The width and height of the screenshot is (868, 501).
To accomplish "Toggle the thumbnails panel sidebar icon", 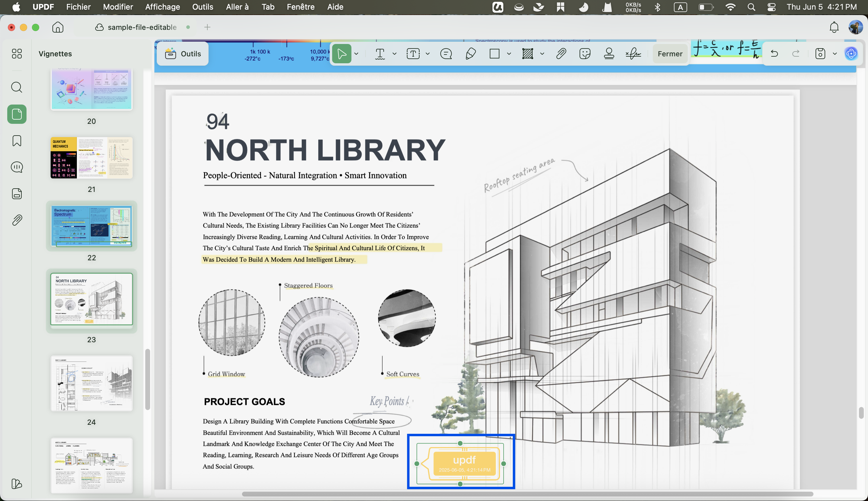I will point(17,114).
